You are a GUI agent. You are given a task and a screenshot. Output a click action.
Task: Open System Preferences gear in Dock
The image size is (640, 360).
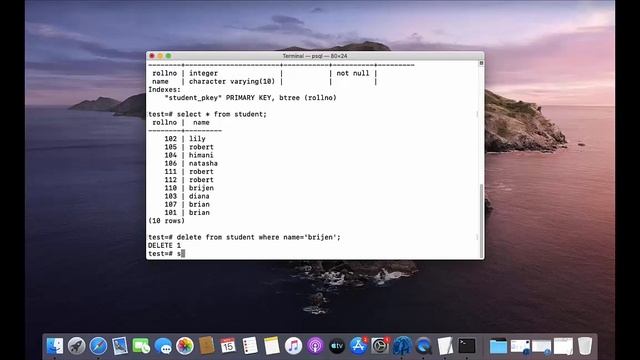point(380,346)
